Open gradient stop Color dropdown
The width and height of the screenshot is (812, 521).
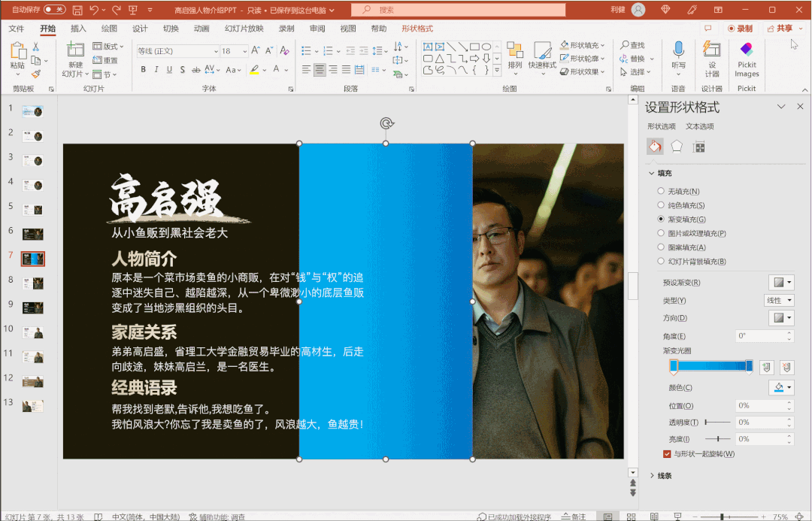point(781,387)
